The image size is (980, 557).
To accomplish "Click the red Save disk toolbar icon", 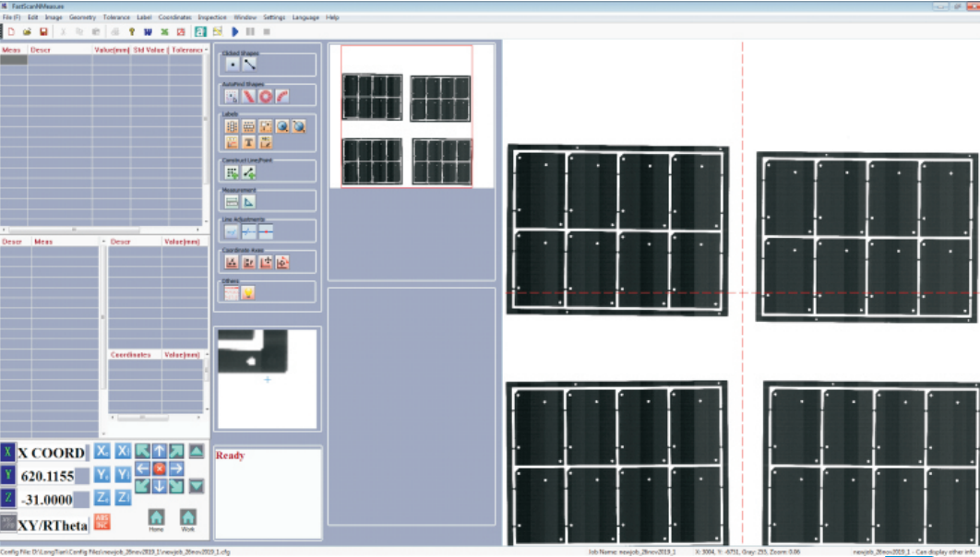I will (x=43, y=32).
